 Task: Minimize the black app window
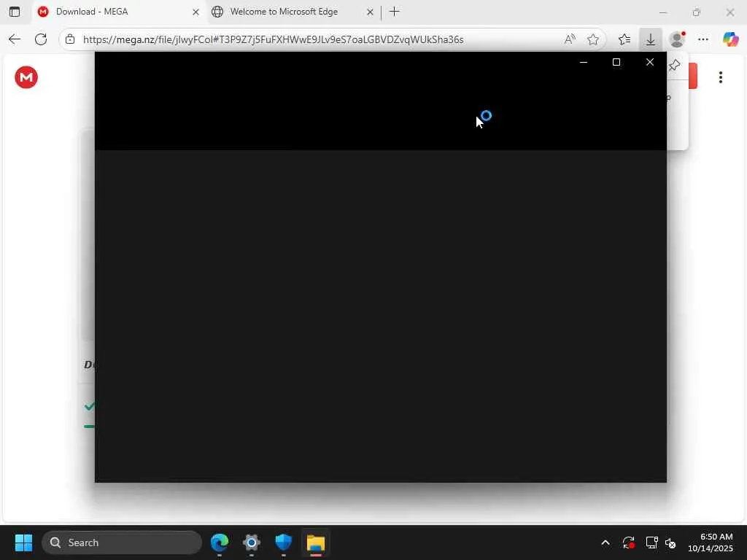[x=583, y=63]
